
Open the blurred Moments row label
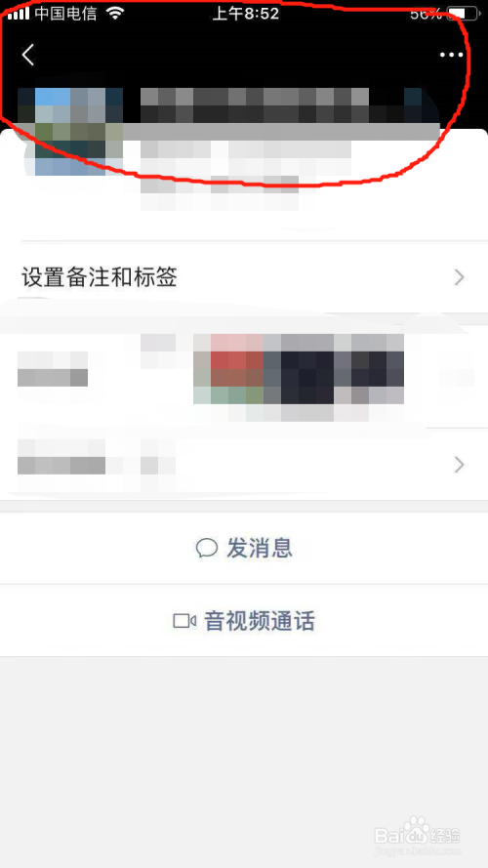click(53, 369)
